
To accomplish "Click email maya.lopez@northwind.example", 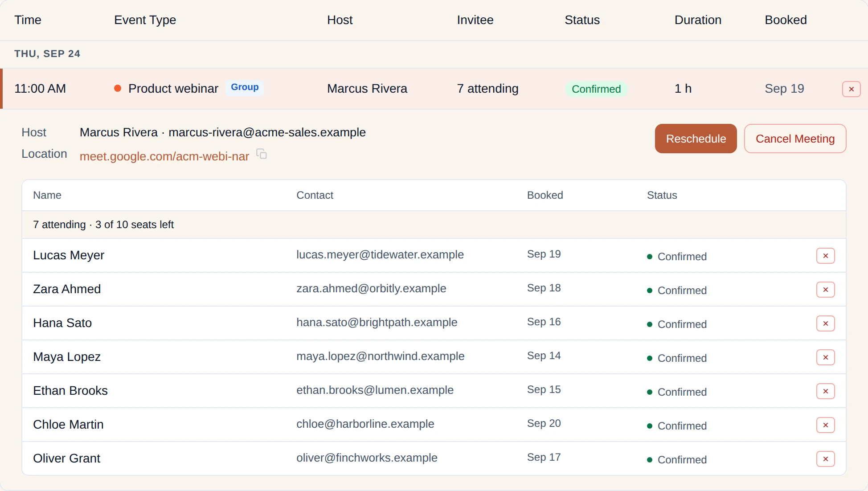I will [381, 356].
